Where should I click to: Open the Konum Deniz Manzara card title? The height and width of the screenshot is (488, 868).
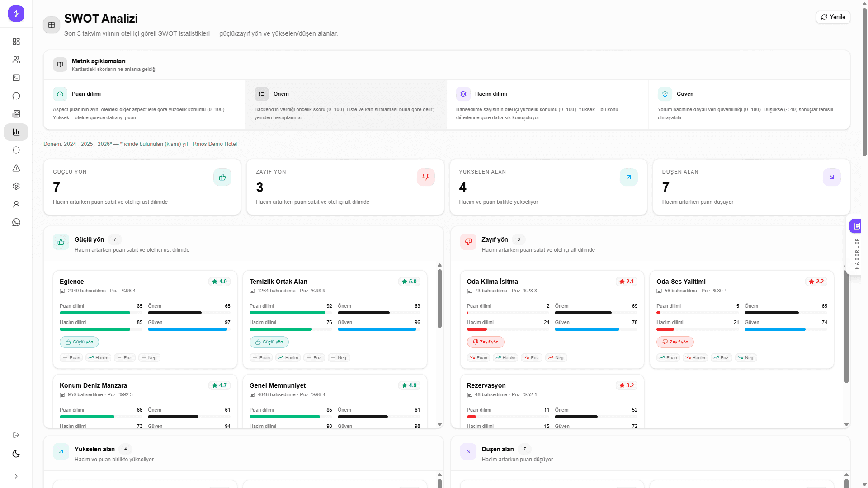[x=93, y=385]
